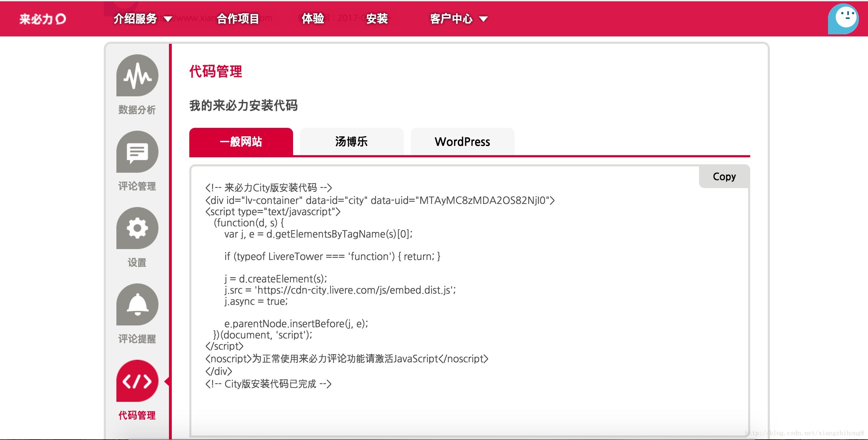Click the user avatar face icon

(843, 19)
